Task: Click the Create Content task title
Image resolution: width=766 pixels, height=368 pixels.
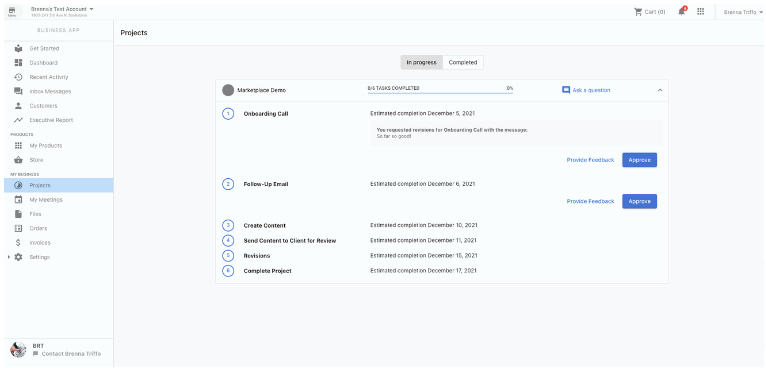Action: coord(265,225)
